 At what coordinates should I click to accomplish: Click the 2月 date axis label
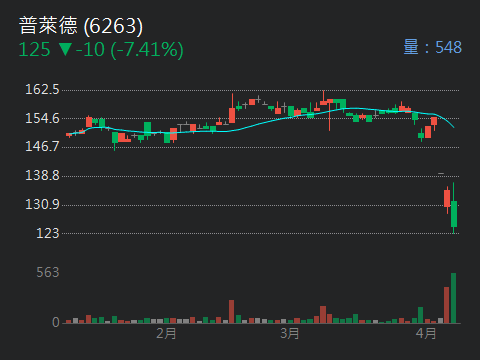click(166, 333)
